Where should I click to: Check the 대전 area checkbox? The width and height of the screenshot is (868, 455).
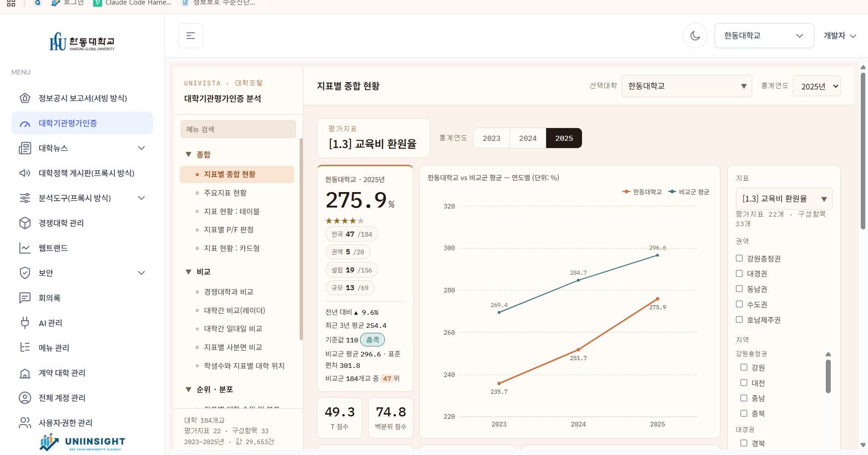(744, 383)
